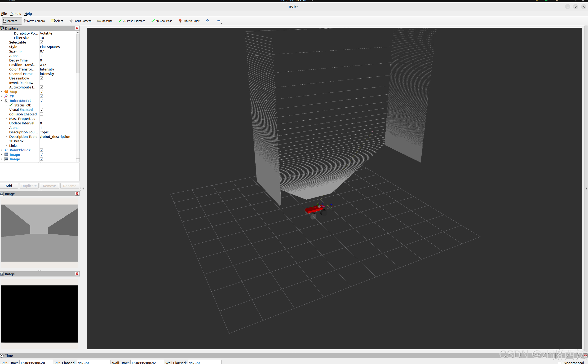This screenshot has height=364, width=588.
Task: Open the Panels menu
Action: point(15,14)
